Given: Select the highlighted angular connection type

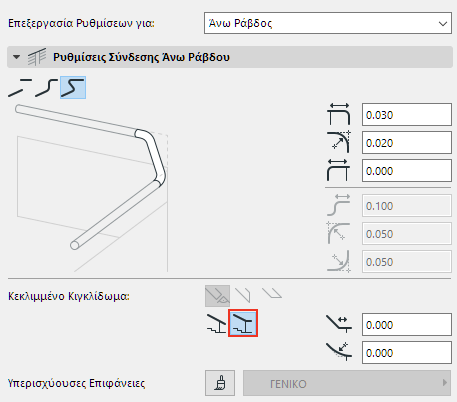Looking at the screenshot, I should [73, 88].
